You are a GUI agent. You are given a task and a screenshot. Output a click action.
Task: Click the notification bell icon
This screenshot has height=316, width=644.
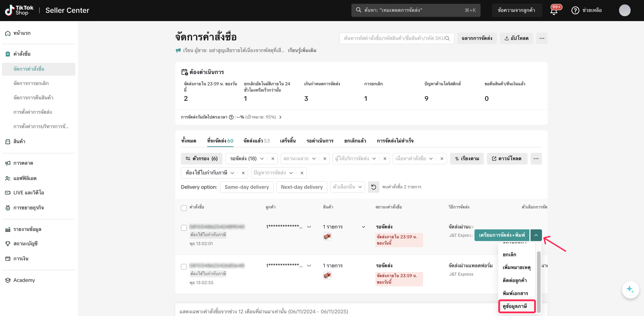(554, 11)
